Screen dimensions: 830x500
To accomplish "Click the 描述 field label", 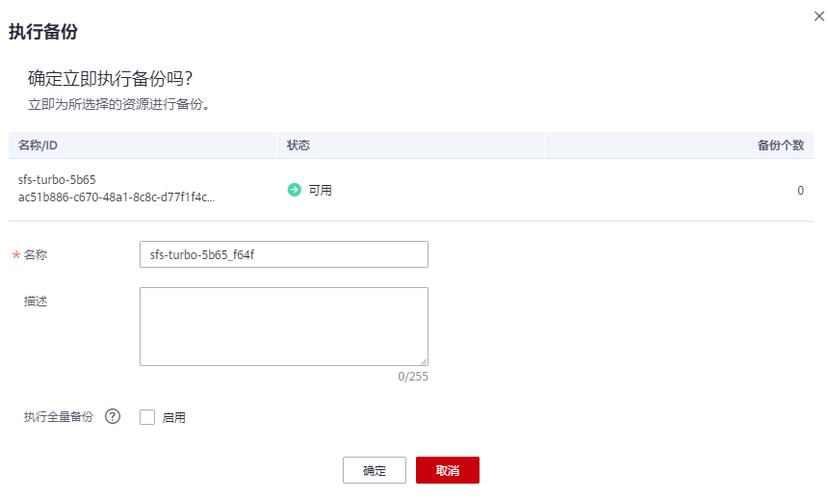I will (35, 301).
